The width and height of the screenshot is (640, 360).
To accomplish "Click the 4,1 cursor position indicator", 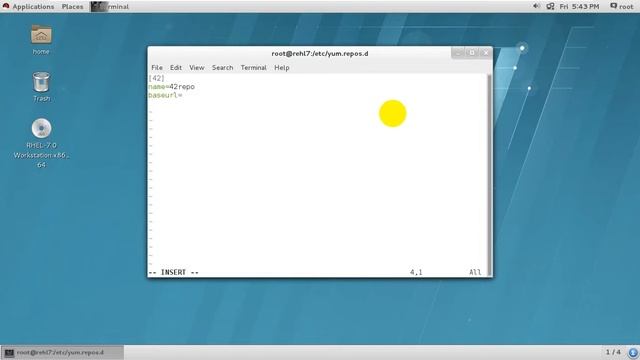I will click(416, 272).
